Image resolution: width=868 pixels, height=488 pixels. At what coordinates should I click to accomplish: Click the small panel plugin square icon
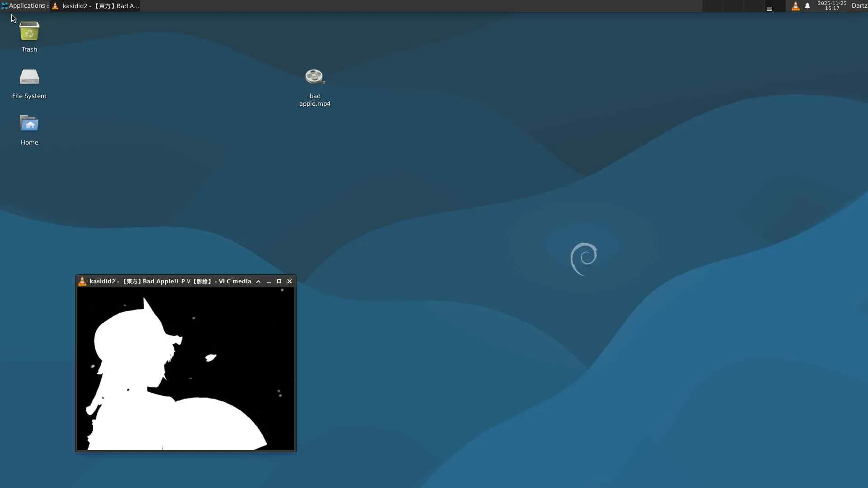[769, 9]
